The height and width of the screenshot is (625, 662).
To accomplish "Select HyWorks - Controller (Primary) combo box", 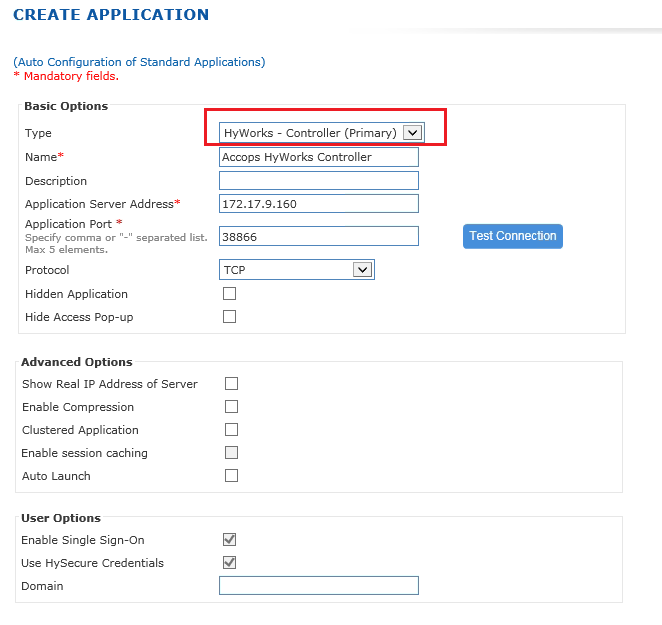I will tap(322, 133).
